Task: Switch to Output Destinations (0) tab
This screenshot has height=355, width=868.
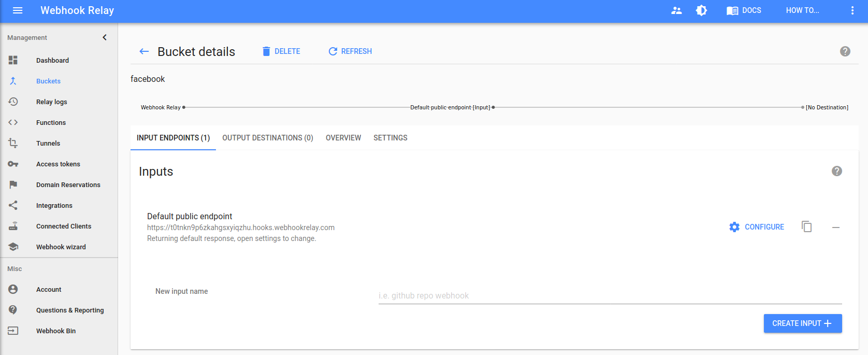Action: click(x=268, y=138)
